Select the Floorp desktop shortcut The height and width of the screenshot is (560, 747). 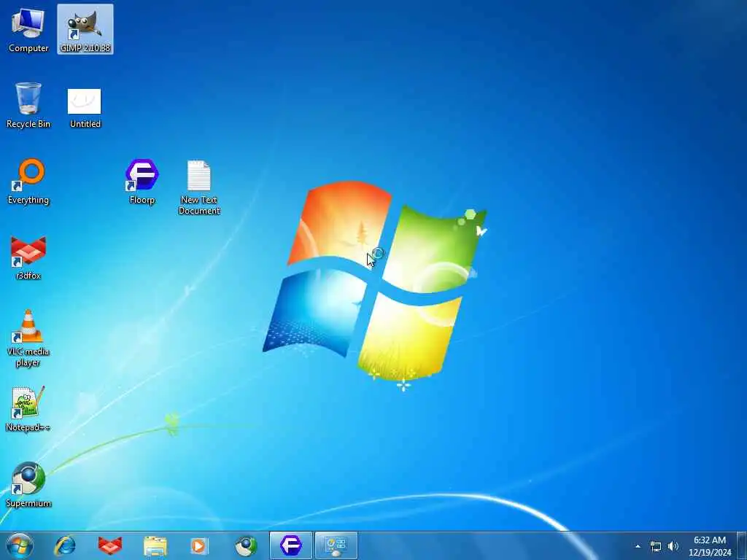click(142, 182)
